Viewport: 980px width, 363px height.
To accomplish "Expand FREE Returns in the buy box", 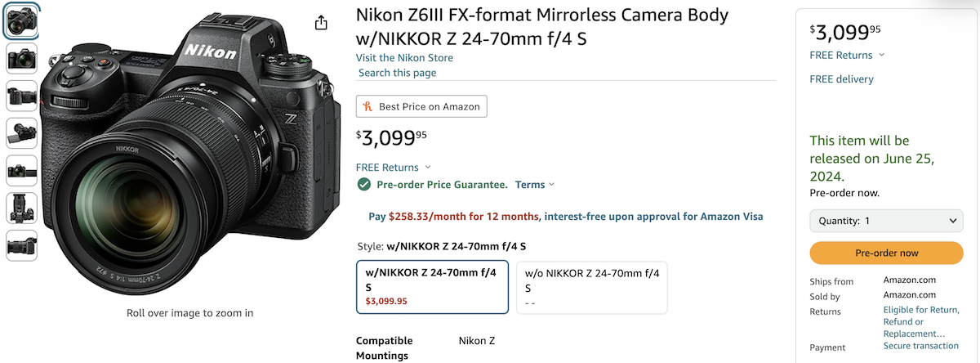I will click(847, 55).
